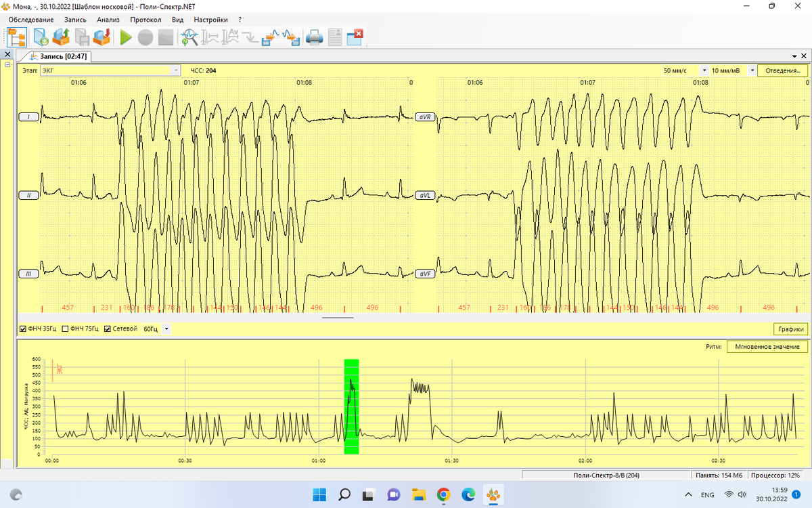Click the Поли-Спектр-8/В (204) status entry
The height and width of the screenshot is (508, 812).
(606, 475)
